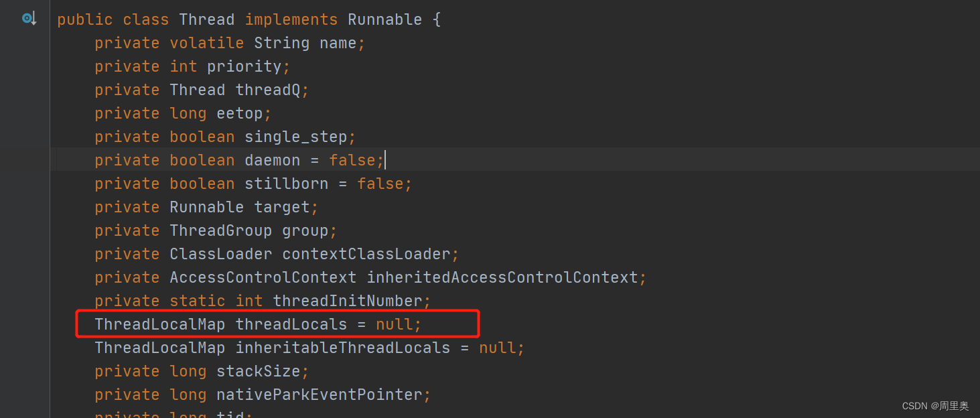980x418 pixels.
Task: Click the threadInitNumber static field
Action: [x=347, y=301]
